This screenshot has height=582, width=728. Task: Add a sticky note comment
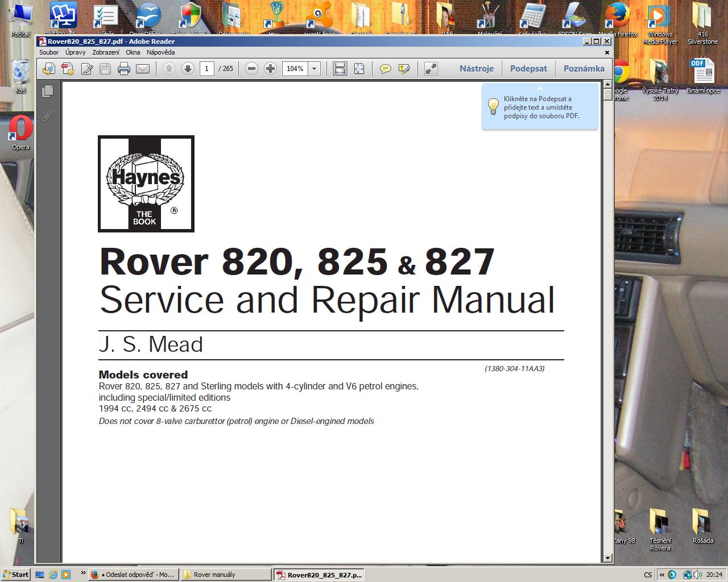point(385,69)
